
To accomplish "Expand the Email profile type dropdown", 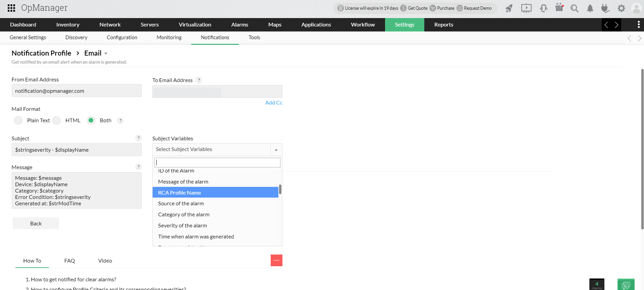I will (106, 54).
